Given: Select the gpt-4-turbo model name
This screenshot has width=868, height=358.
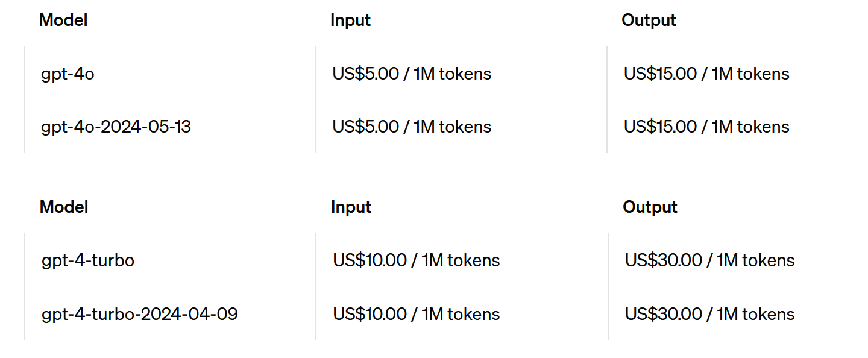Looking at the screenshot, I should [x=88, y=261].
